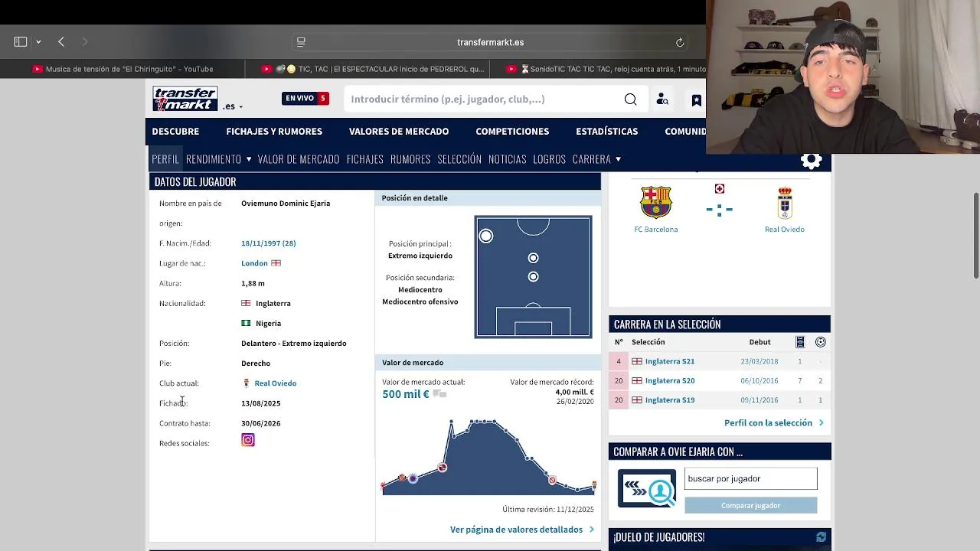Viewport: 980px width, 551px height.
Task: Click the Real Oviedo crest in match box
Action: pos(785,203)
